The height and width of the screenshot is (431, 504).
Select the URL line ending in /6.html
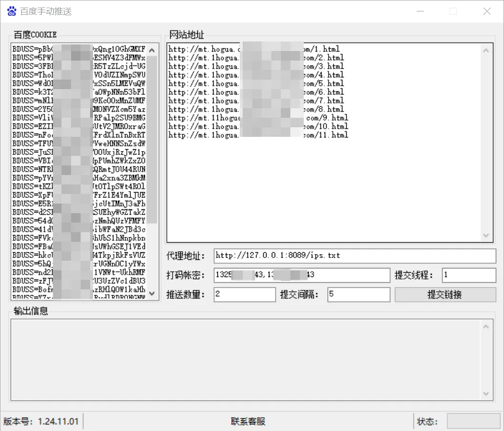click(x=256, y=92)
